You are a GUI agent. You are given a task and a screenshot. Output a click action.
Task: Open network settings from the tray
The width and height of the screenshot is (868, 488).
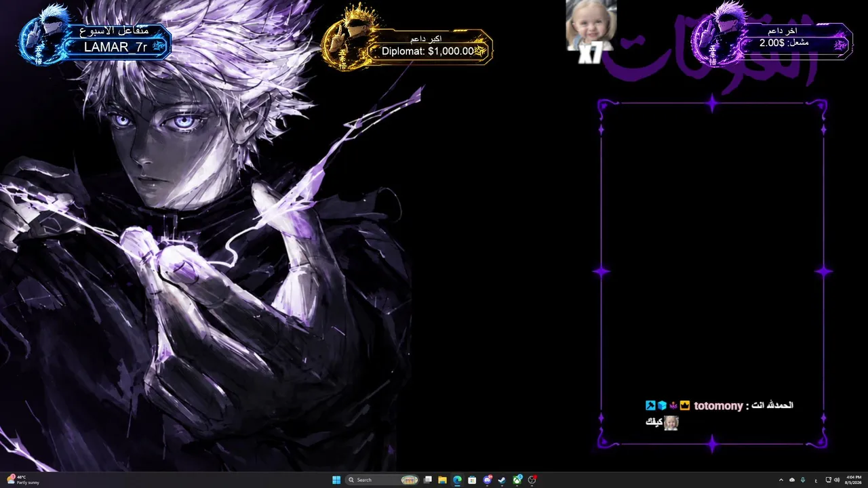click(828, 480)
